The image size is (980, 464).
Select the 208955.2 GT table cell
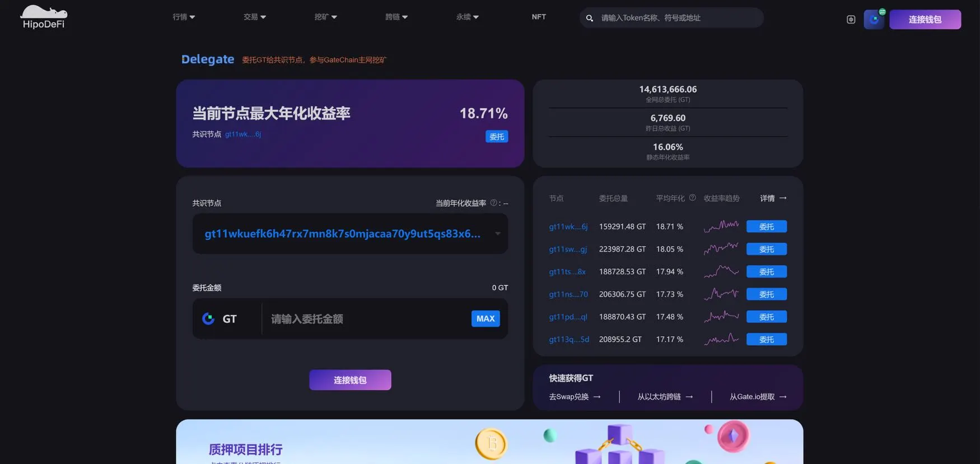(x=620, y=339)
